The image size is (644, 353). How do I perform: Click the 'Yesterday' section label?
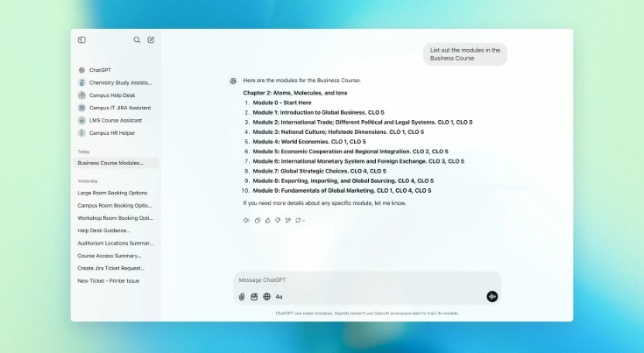(x=88, y=181)
